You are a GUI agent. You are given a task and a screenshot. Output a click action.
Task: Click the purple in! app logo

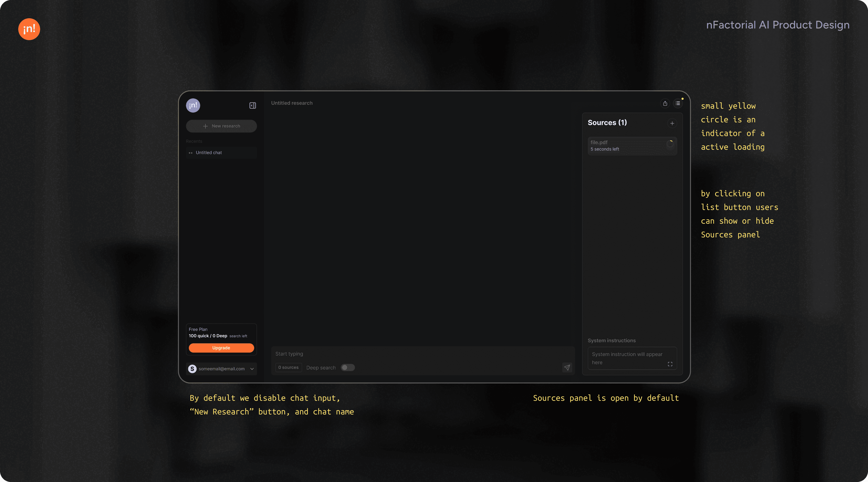pos(193,105)
